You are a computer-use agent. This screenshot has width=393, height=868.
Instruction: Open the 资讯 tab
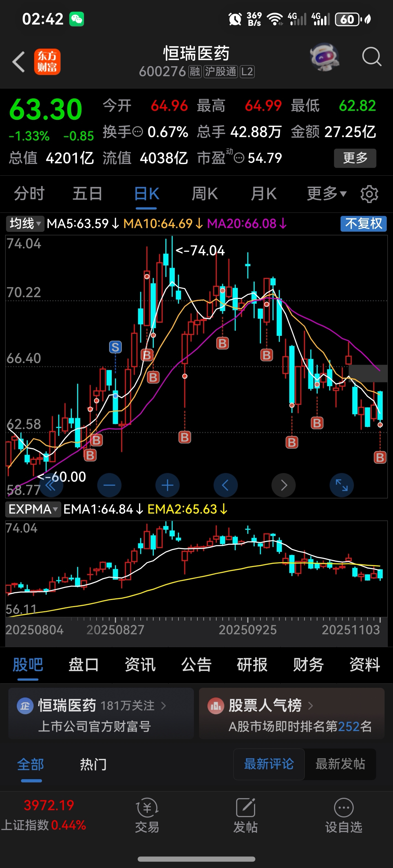point(140,665)
